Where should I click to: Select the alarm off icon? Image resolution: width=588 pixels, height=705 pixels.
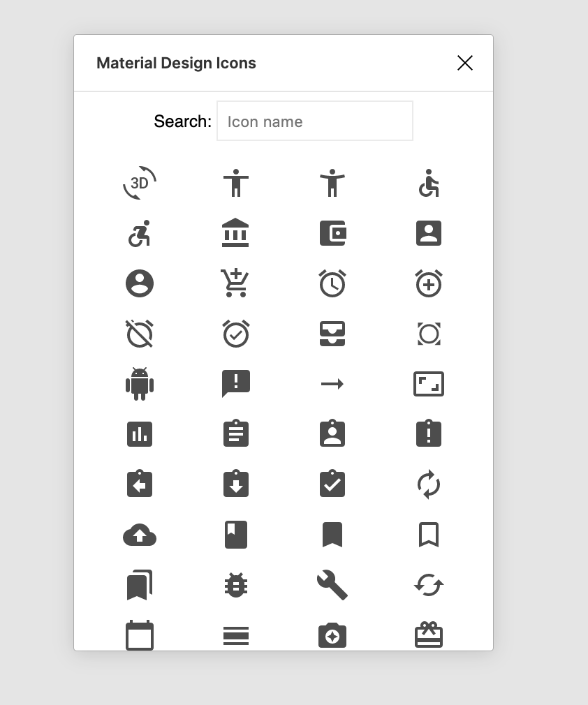point(140,334)
